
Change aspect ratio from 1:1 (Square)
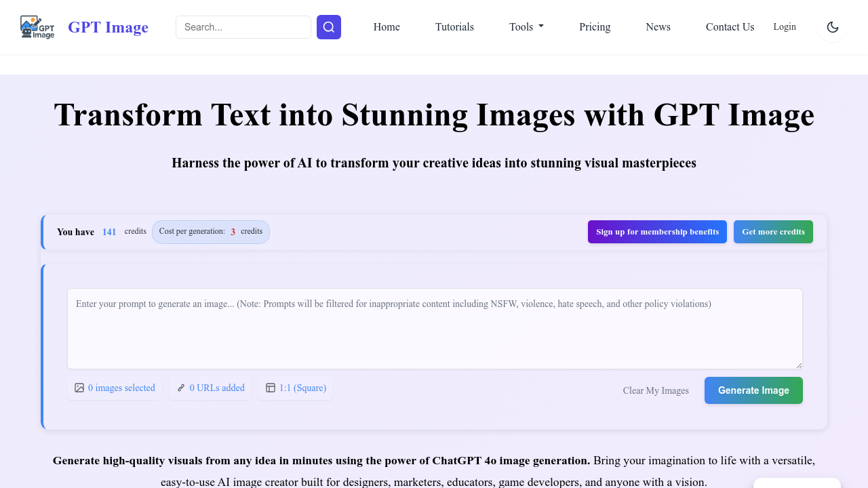295,388
